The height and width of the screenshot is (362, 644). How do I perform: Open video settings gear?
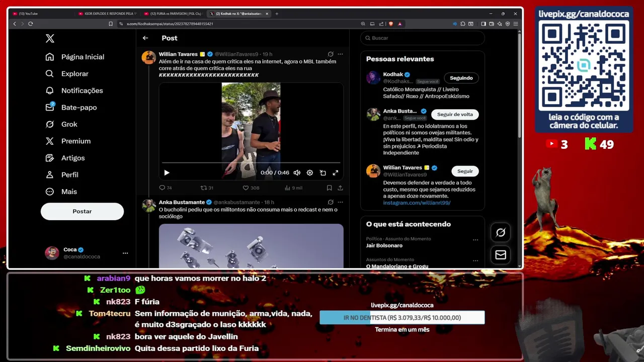[310, 172]
